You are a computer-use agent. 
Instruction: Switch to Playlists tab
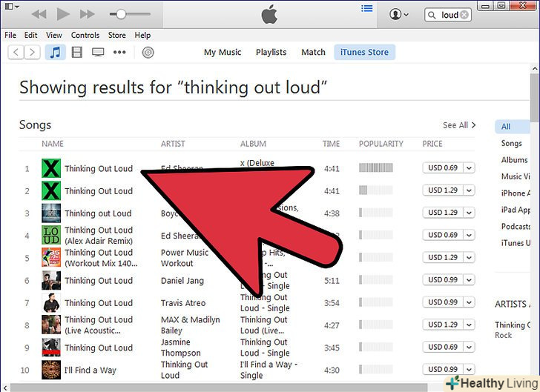[x=271, y=53]
